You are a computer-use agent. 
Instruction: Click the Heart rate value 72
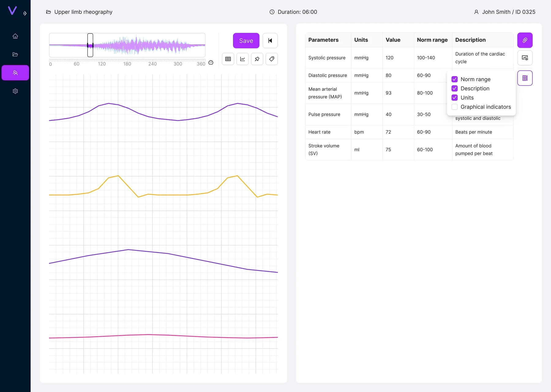[388, 132]
